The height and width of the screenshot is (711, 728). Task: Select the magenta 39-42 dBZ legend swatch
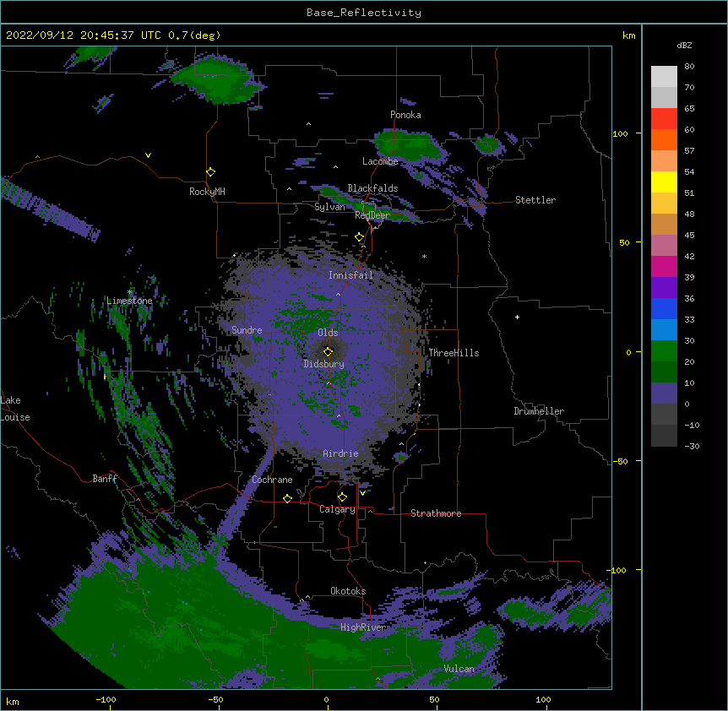(x=664, y=266)
